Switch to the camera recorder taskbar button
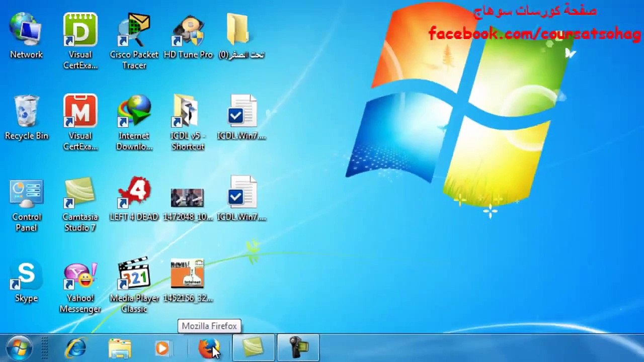 298,348
